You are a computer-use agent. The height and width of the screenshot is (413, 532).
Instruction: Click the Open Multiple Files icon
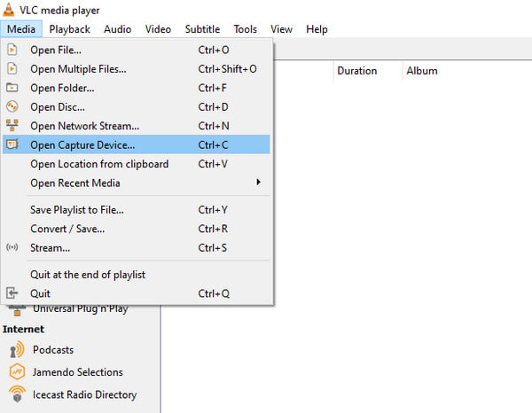tap(12, 69)
